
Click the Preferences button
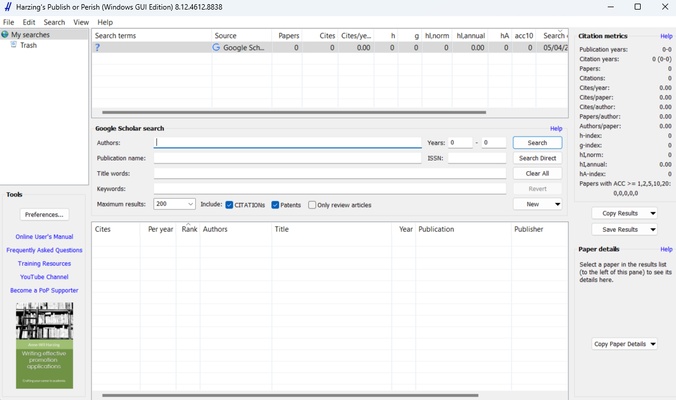[44, 215]
